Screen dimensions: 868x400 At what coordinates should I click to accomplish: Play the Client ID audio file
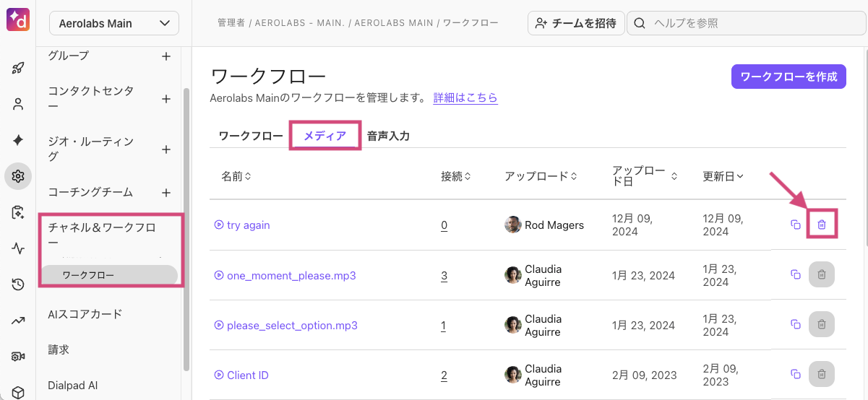[219, 375]
